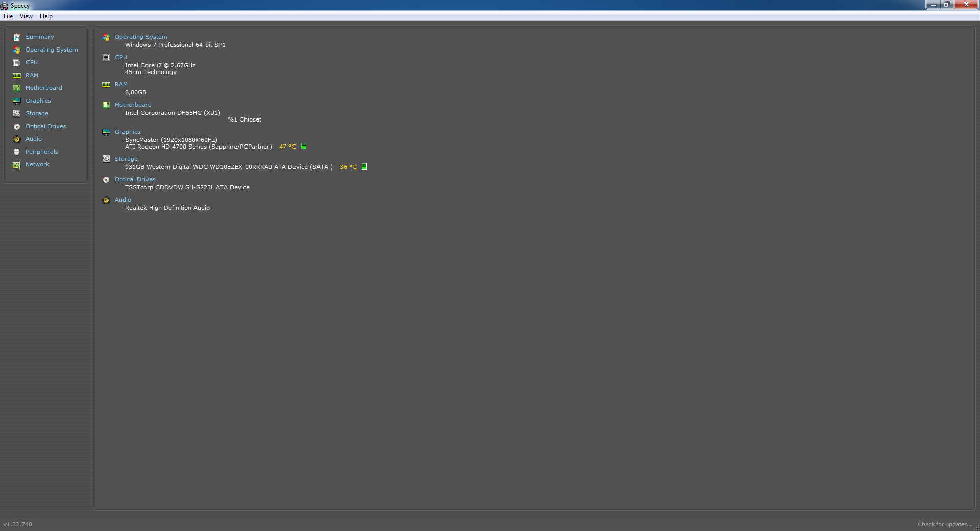The width and height of the screenshot is (980, 531).
Task: Click the Peripherals mouse icon in sidebar
Action: 17,152
